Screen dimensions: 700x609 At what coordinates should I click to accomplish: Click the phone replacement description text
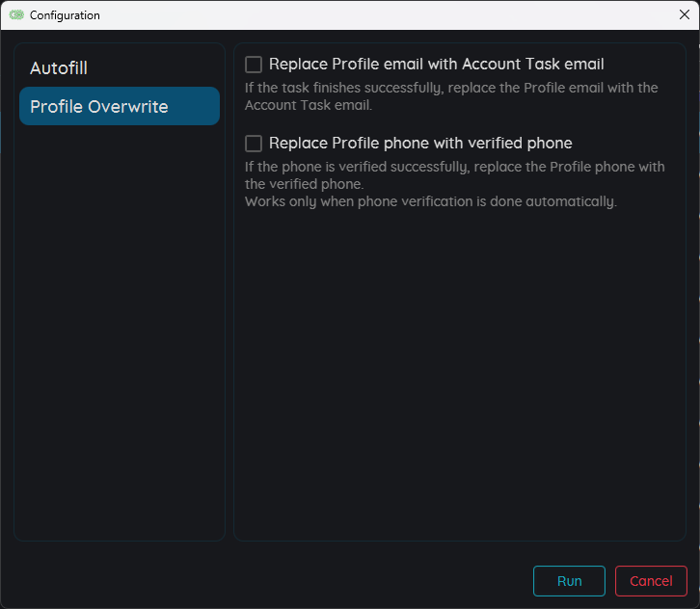(x=453, y=175)
